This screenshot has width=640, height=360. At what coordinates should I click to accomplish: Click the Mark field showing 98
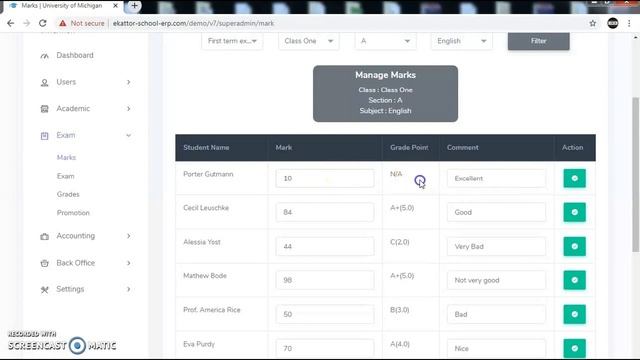click(324, 280)
